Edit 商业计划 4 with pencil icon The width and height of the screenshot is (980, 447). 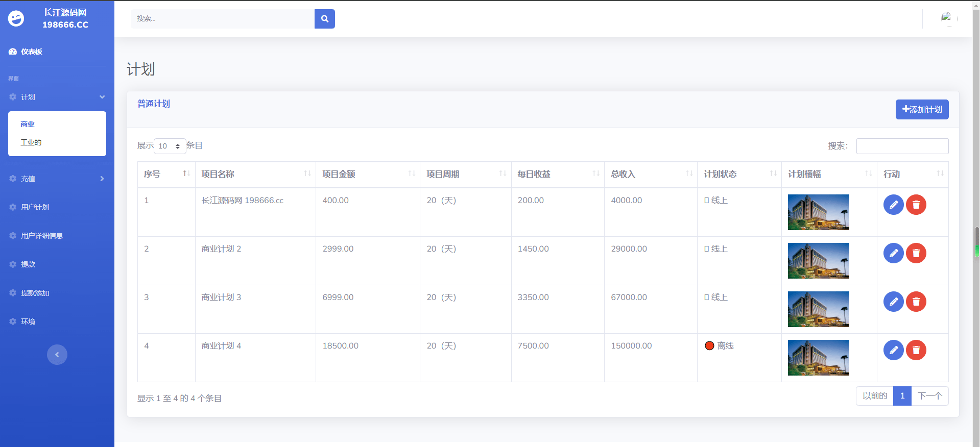pos(893,350)
